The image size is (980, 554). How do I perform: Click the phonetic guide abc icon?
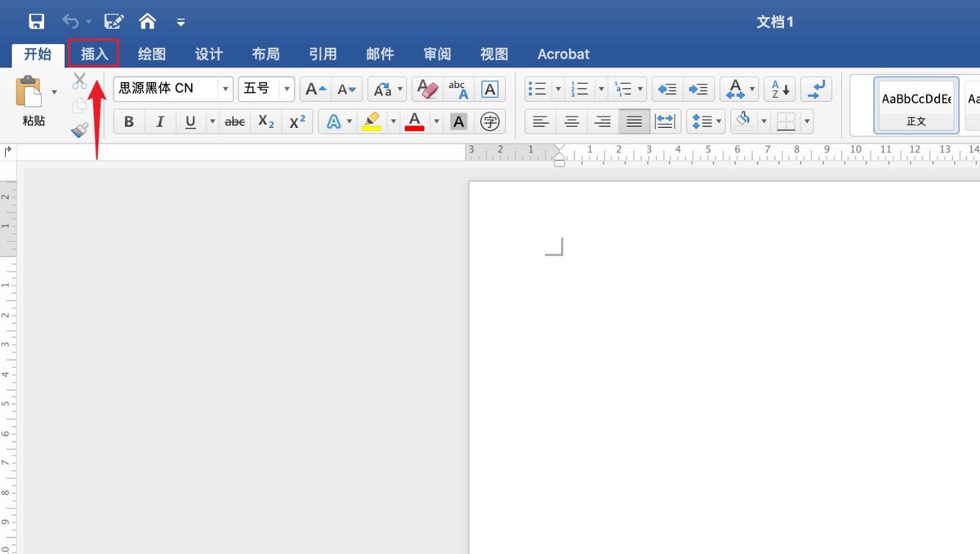(458, 89)
